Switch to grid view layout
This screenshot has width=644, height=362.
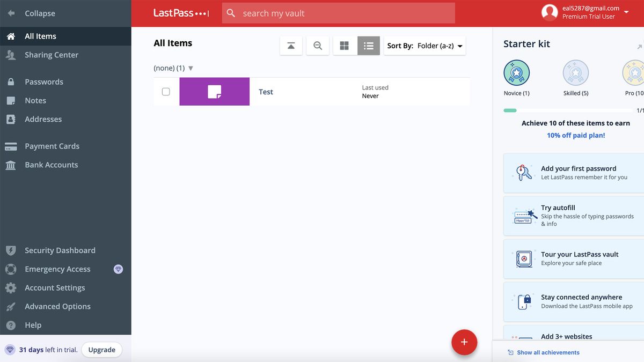click(344, 46)
